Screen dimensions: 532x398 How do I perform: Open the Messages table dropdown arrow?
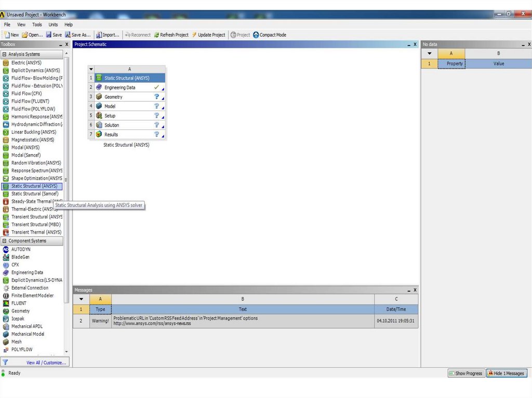pyautogui.click(x=81, y=299)
